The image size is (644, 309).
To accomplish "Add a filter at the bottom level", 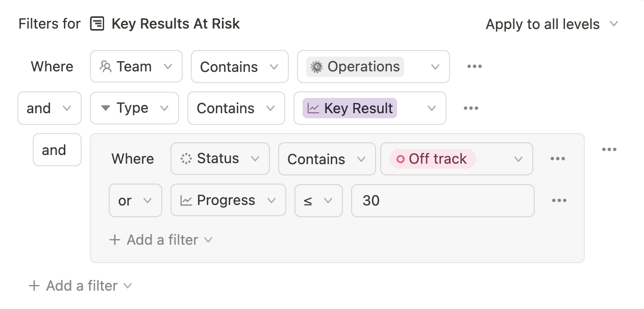I will 75,286.
